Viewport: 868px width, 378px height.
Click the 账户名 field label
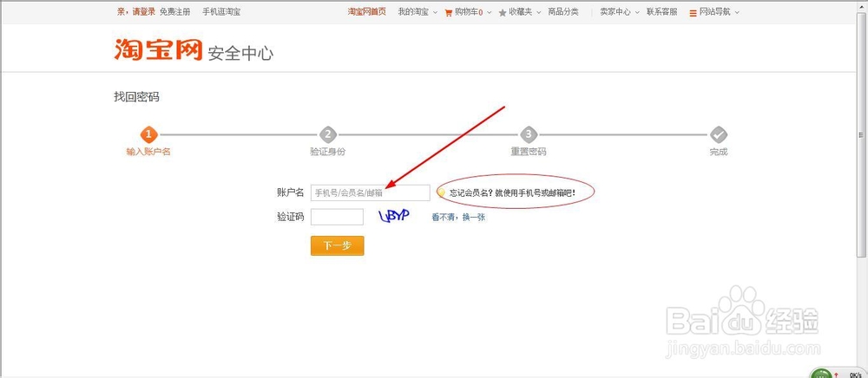pyautogui.click(x=291, y=192)
